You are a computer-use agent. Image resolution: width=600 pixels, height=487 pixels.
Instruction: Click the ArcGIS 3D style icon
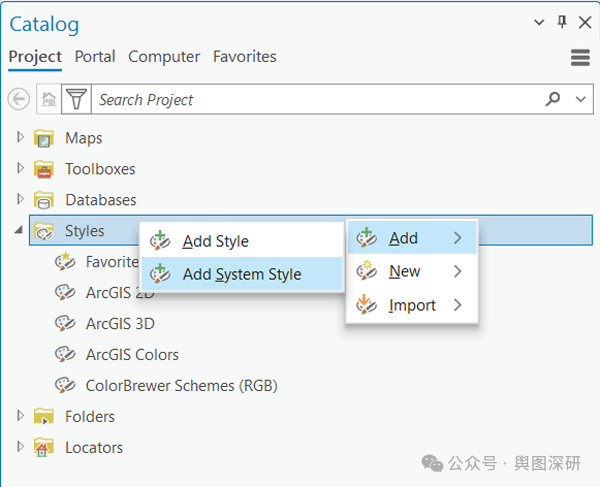point(65,324)
